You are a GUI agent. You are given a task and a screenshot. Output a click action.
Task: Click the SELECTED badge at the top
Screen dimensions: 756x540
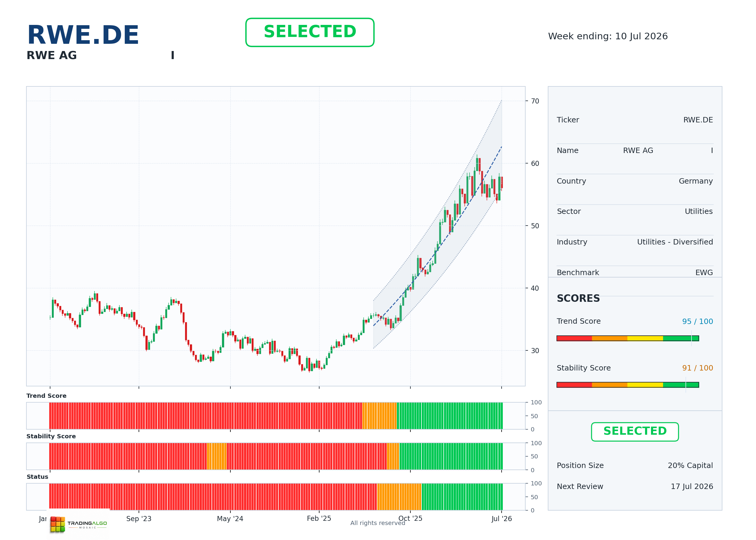(310, 32)
